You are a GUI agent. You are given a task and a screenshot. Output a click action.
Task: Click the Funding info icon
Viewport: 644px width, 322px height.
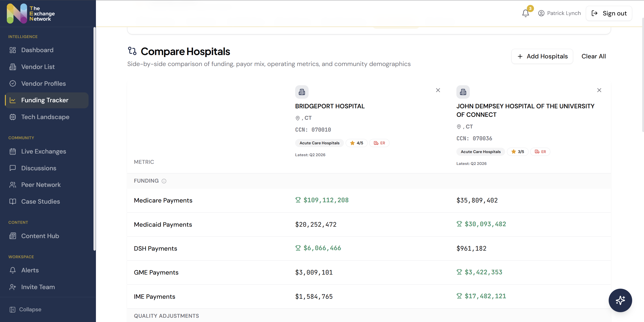click(x=164, y=181)
